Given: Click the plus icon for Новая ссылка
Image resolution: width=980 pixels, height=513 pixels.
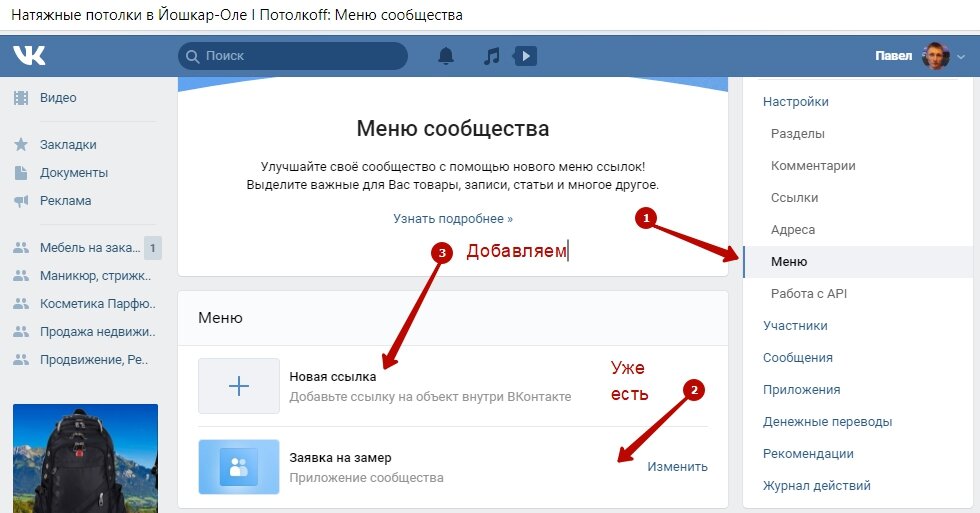Looking at the screenshot, I should tap(239, 386).
